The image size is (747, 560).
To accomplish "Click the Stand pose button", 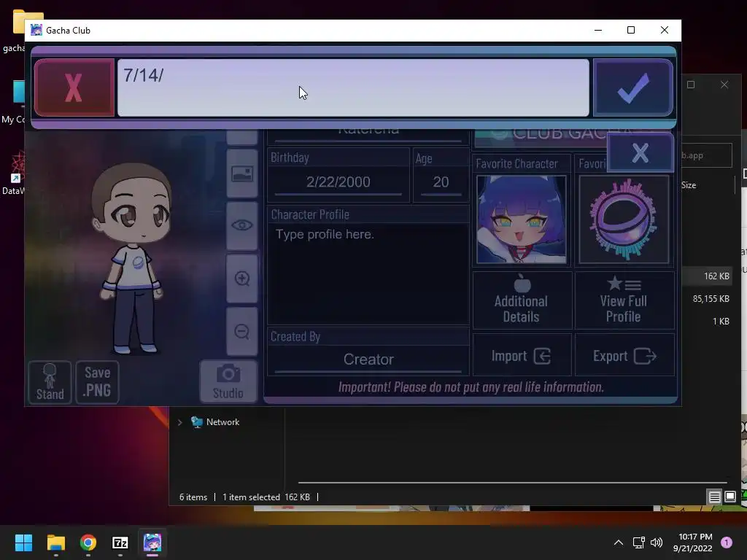I will click(x=50, y=382).
